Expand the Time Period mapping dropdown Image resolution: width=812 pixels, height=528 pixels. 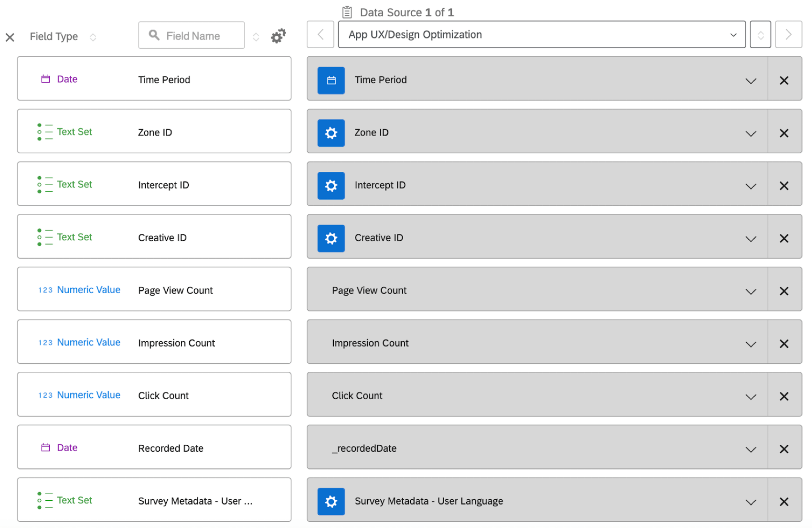click(x=750, y=81)
